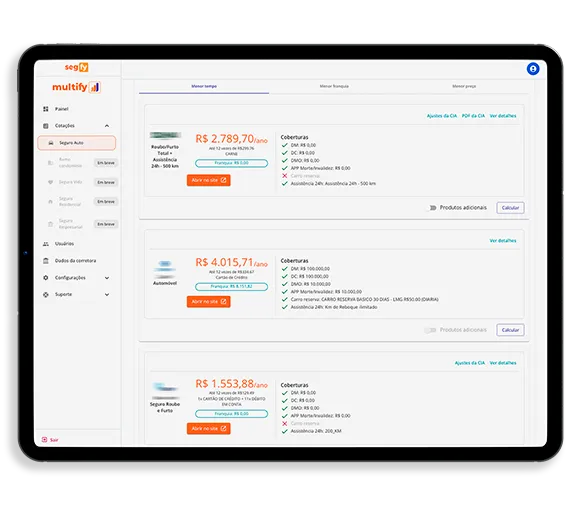Collapse the Cotações menu chevron
The height and width of the screenshot is (506, 580).
click(107, 126)
